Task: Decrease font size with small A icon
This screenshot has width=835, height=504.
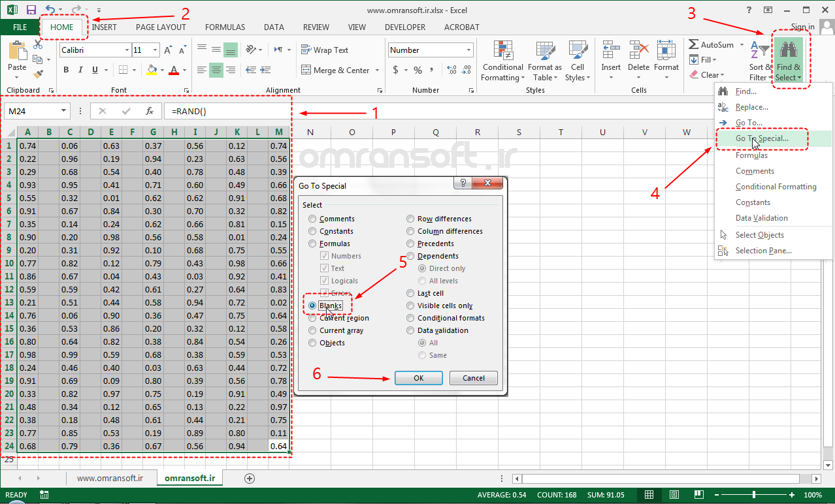Action: (x=182, y=50)
